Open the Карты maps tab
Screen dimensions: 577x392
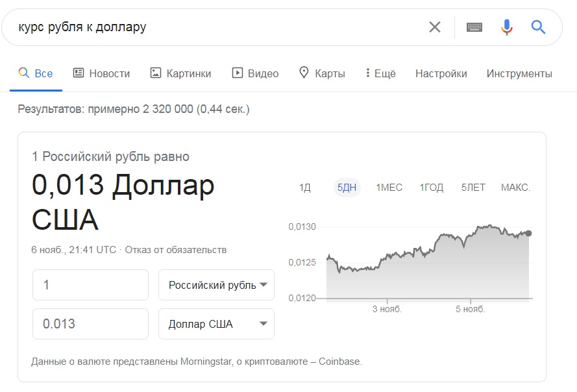tap(322, 73)
